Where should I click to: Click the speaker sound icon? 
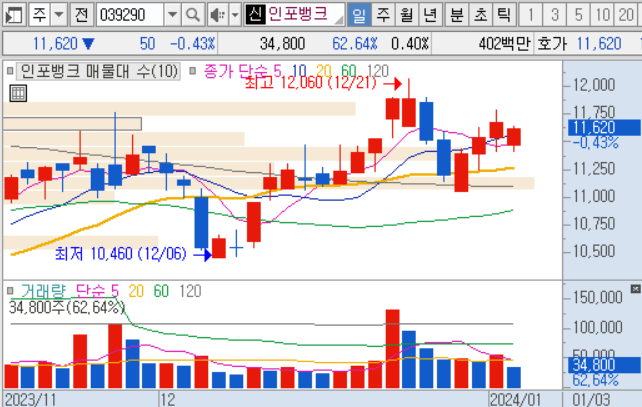pyautogui.click(x=217, y=15)
